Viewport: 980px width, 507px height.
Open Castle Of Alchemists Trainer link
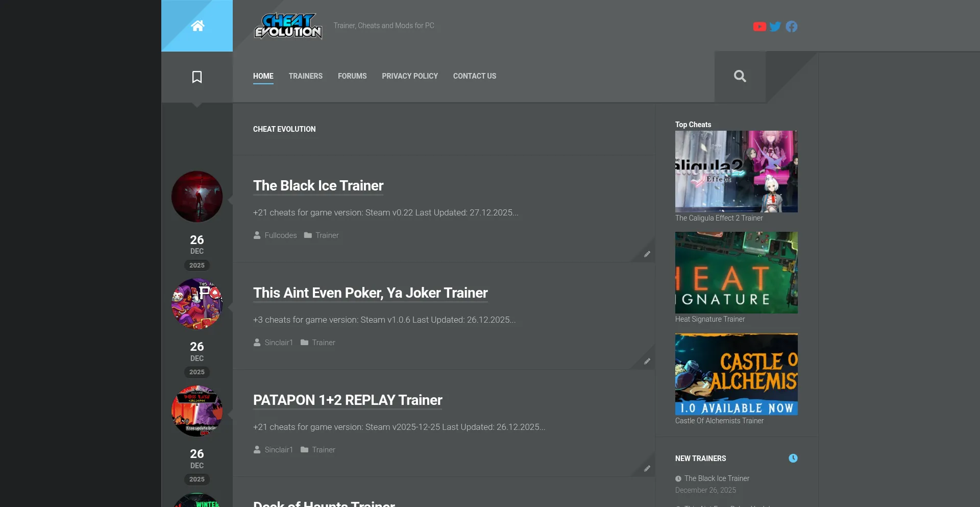click(719, 421)
